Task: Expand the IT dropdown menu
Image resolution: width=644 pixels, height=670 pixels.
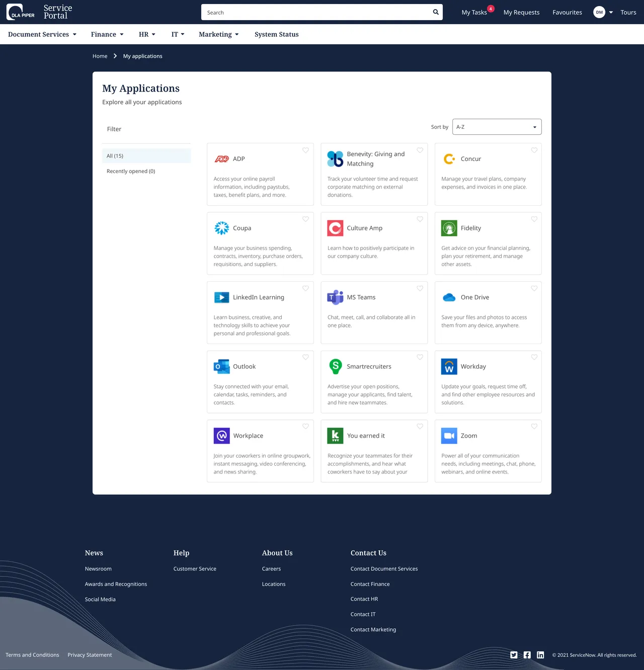Action: click(178, 34)
